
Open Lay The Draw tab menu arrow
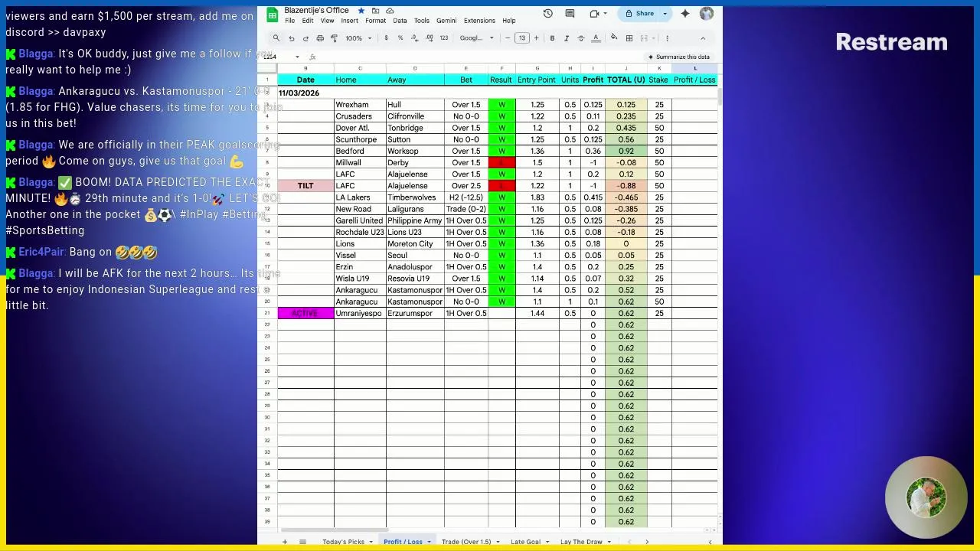[609, 542]
